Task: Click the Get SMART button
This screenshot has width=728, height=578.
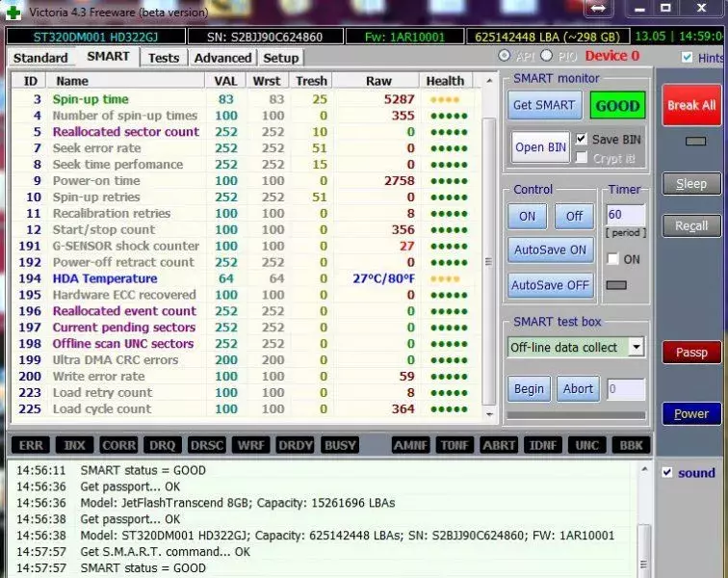Action: (544, 105)
